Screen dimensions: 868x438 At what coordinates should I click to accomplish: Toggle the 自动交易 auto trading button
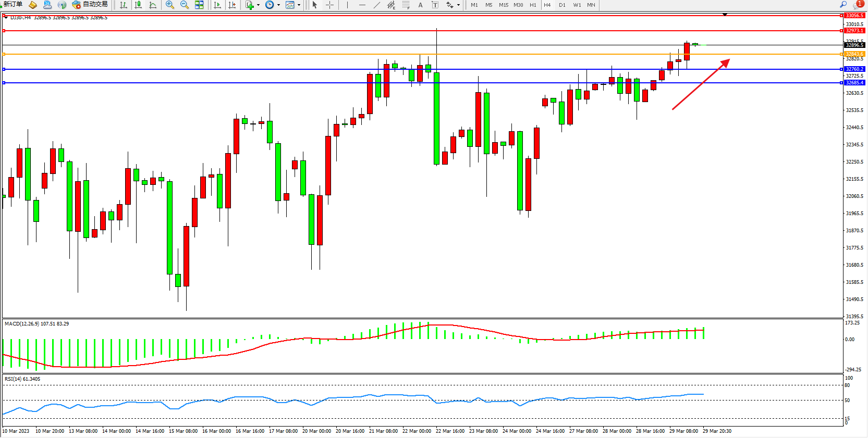[90, 5]
